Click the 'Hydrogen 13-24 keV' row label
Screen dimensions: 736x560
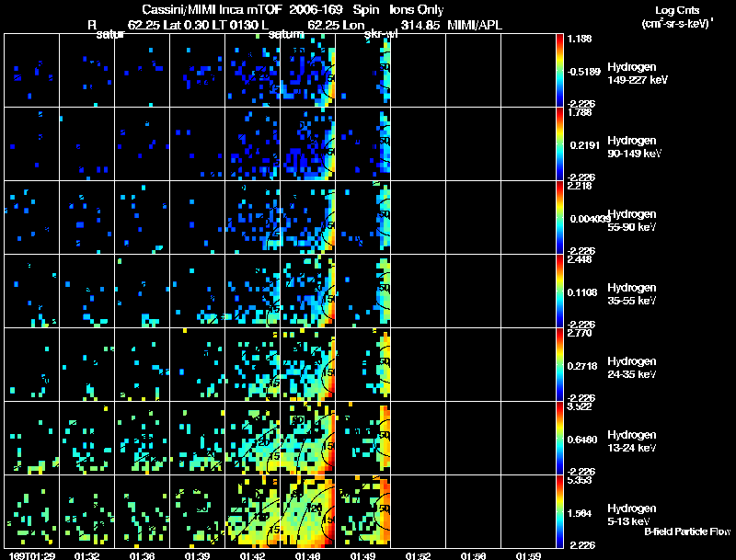coord(632,441)
